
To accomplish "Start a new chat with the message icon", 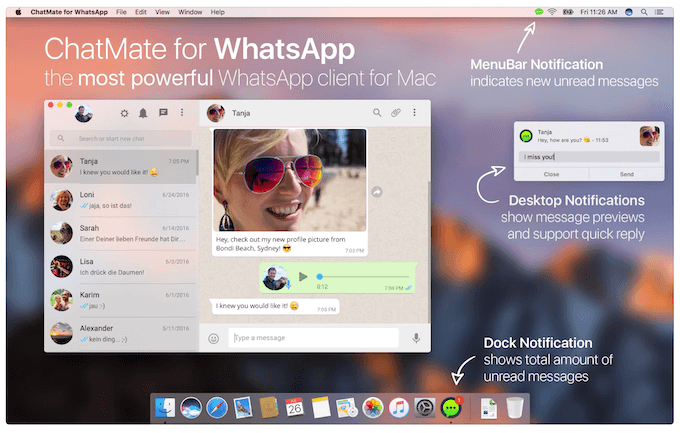I will click(x=163, y=113).
